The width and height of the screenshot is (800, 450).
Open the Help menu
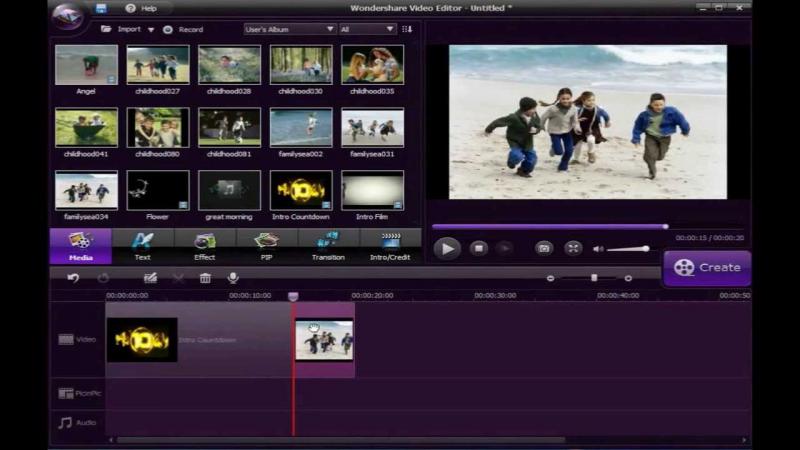tap(141, 8)
